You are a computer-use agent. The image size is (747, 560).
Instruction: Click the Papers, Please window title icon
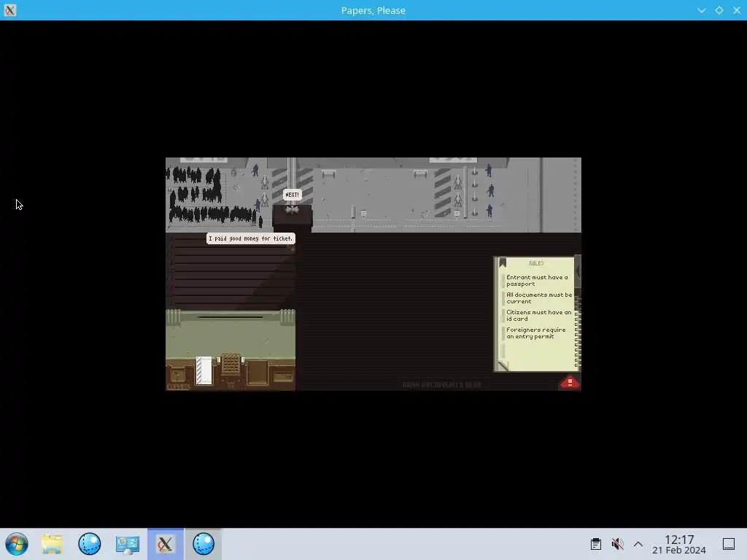click(x=10, y=10)
